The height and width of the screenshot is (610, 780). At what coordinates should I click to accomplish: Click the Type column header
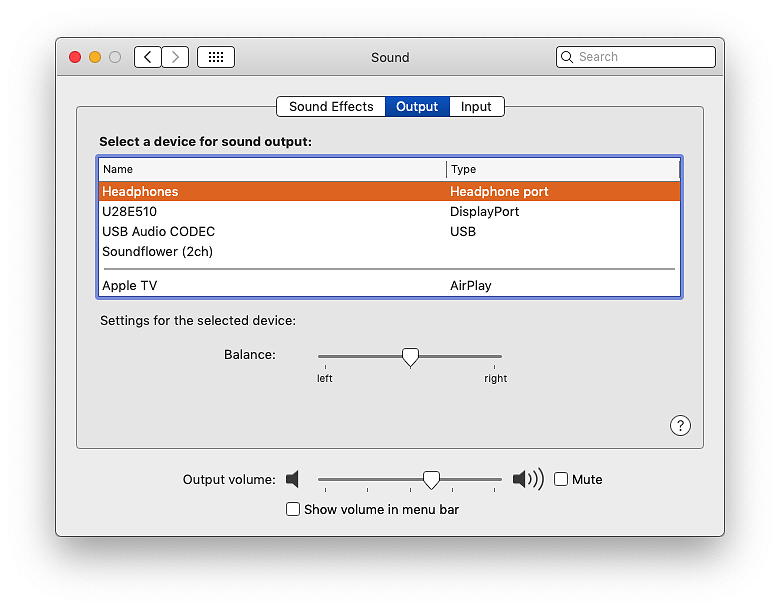563,169
